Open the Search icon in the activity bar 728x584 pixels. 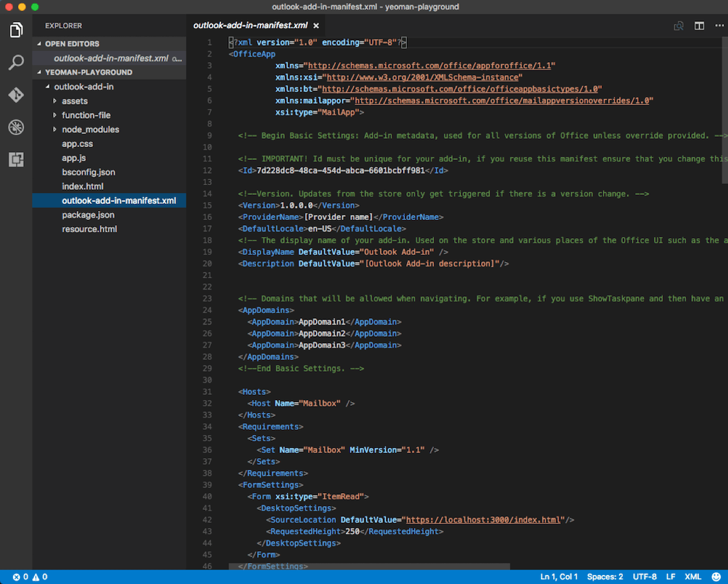pyautogui.click(x=15, y=63)
